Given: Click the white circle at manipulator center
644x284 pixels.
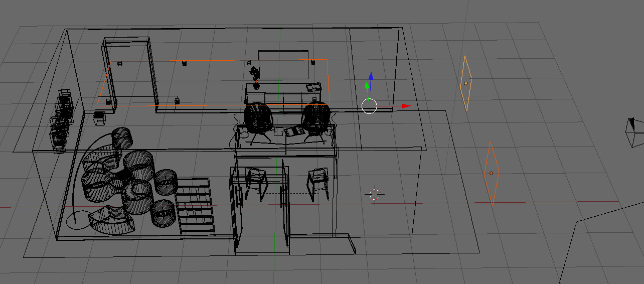Looking at the screenshot, I should click(x=369, y=106).
